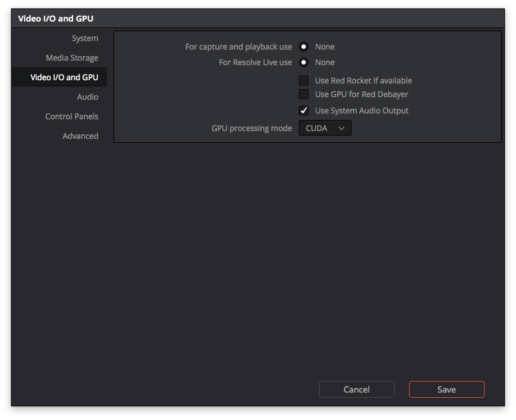Click the GPU processing mode label

point(252,128)
